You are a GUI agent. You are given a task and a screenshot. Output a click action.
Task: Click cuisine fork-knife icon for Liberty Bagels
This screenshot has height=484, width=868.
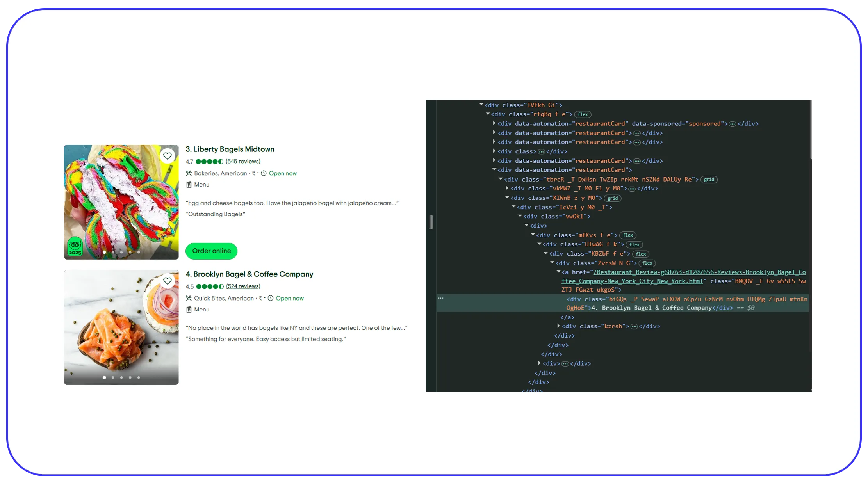(189, 173)
